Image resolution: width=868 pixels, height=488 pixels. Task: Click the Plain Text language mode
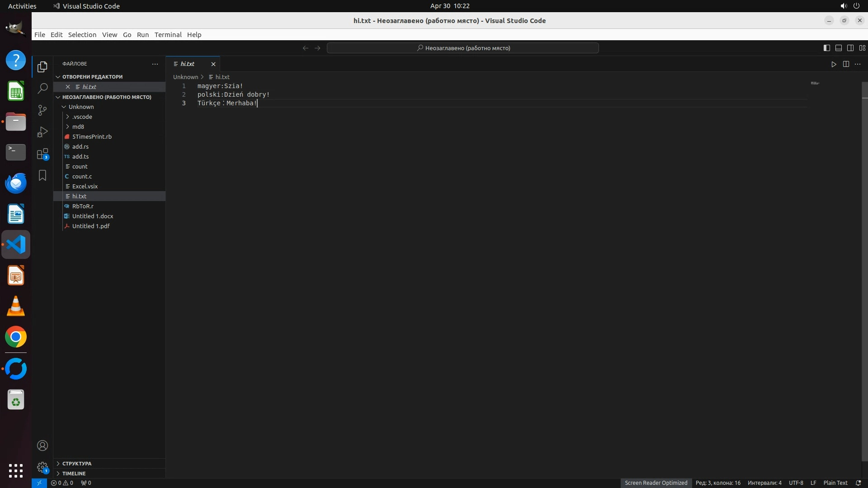835,483
